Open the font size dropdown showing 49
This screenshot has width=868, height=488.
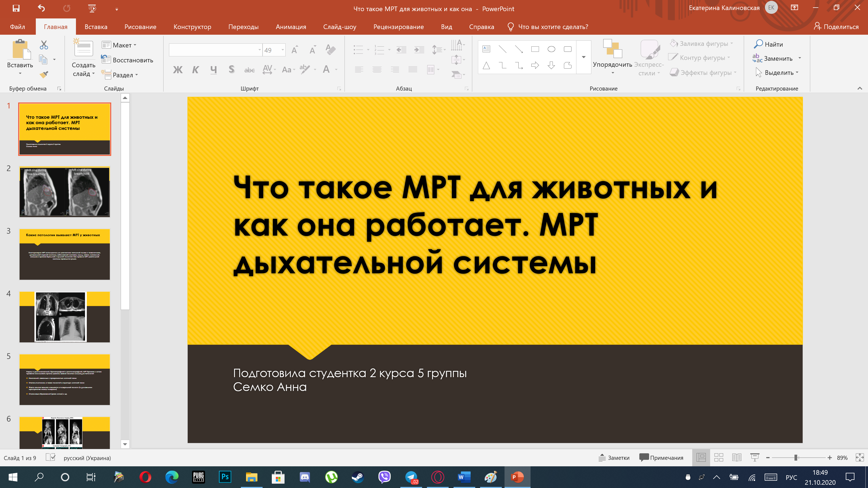[283, 50]
